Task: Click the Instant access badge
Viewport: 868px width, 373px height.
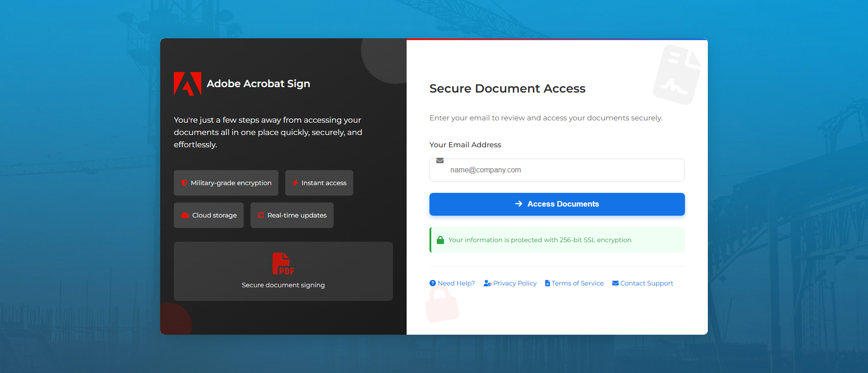Action: pyautogui.click(x=319, y=183)
